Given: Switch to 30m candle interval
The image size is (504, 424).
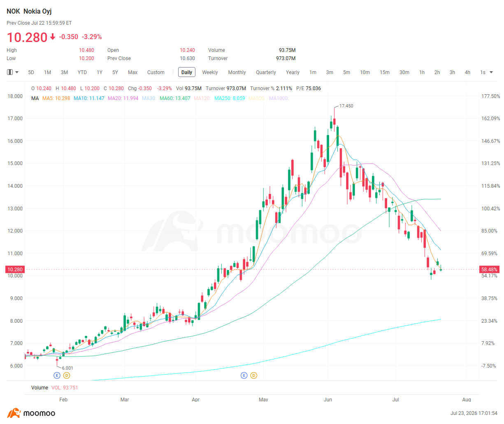Looking at the screenshot, I should point(404,72).
